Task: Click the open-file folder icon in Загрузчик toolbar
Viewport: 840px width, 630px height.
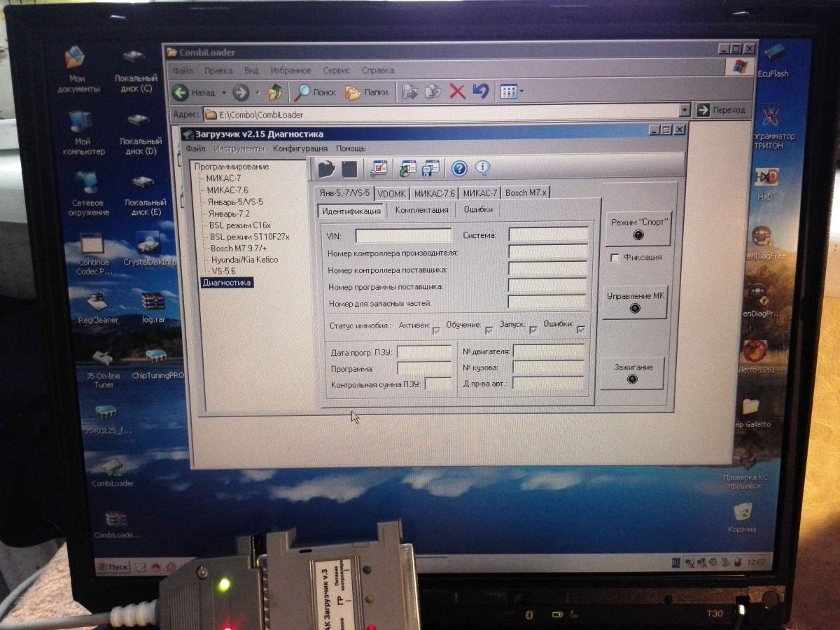Action: click(x=326, y=169)
